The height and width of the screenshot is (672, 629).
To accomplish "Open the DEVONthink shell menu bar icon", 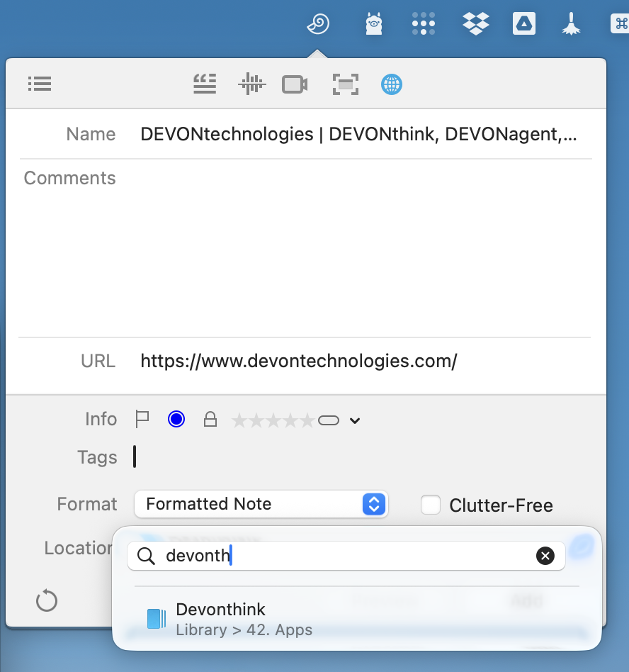I will (318, 25).
